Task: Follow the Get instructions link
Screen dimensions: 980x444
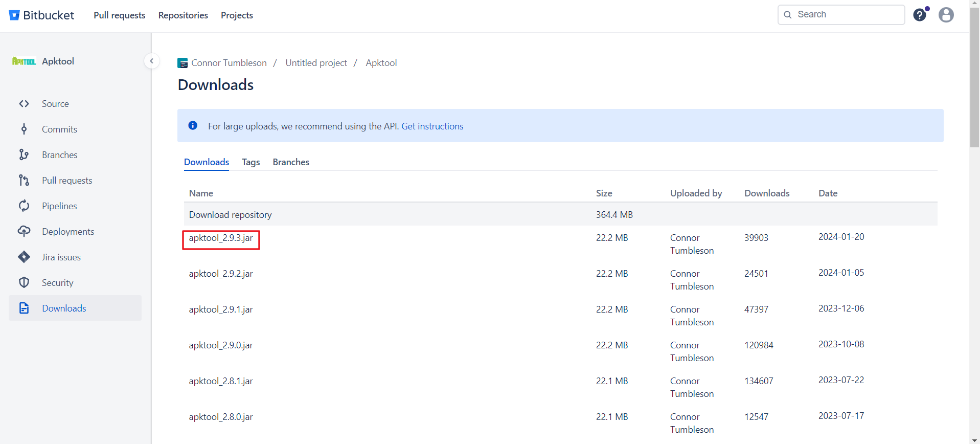Action: [x=432, y=126]
